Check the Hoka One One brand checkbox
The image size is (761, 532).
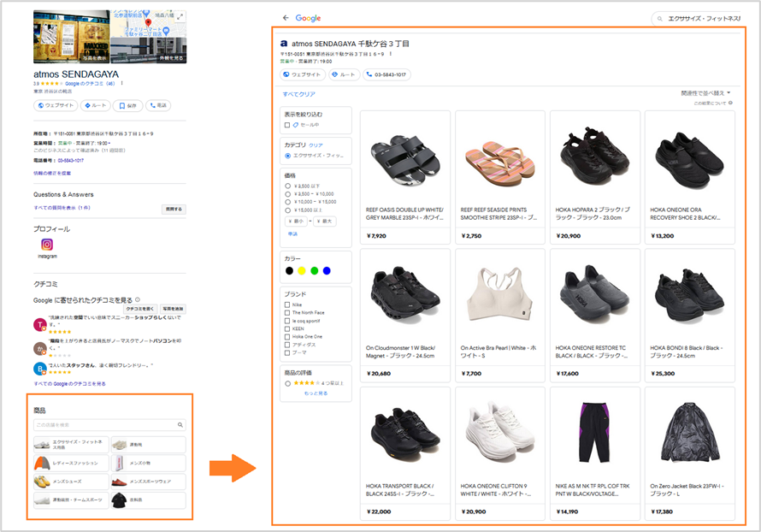[287, 336]
